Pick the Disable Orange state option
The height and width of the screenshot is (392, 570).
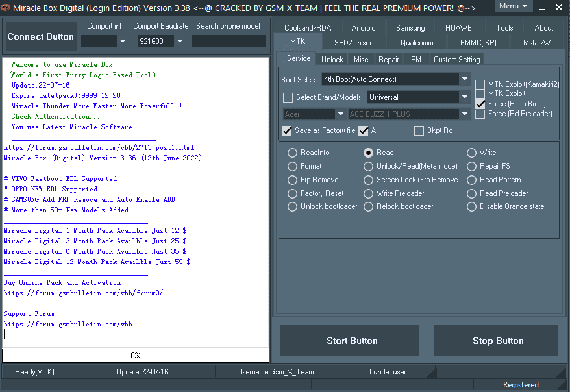coord(471,206)
